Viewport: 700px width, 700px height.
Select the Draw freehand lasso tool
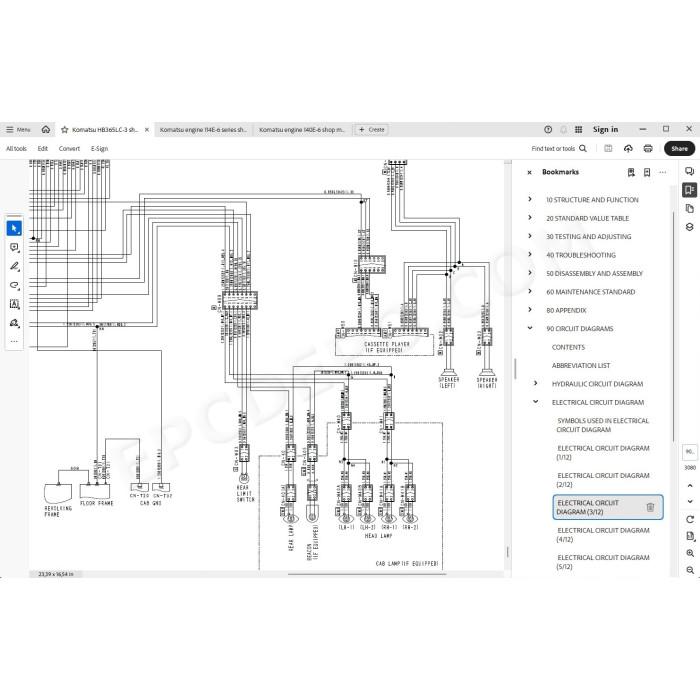14,285
